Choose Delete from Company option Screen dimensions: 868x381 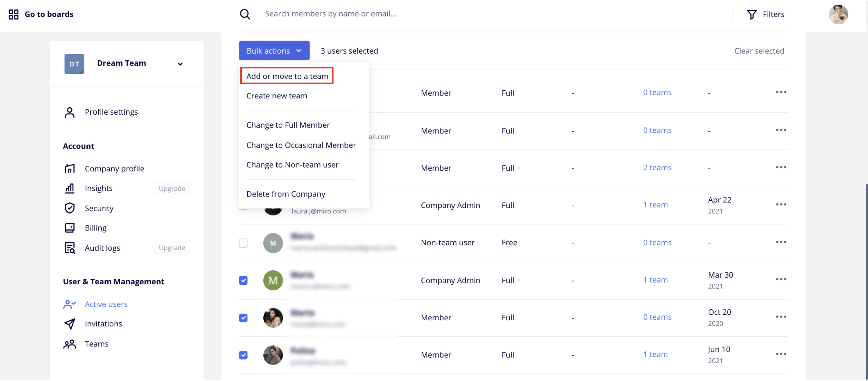coord(286,194)
